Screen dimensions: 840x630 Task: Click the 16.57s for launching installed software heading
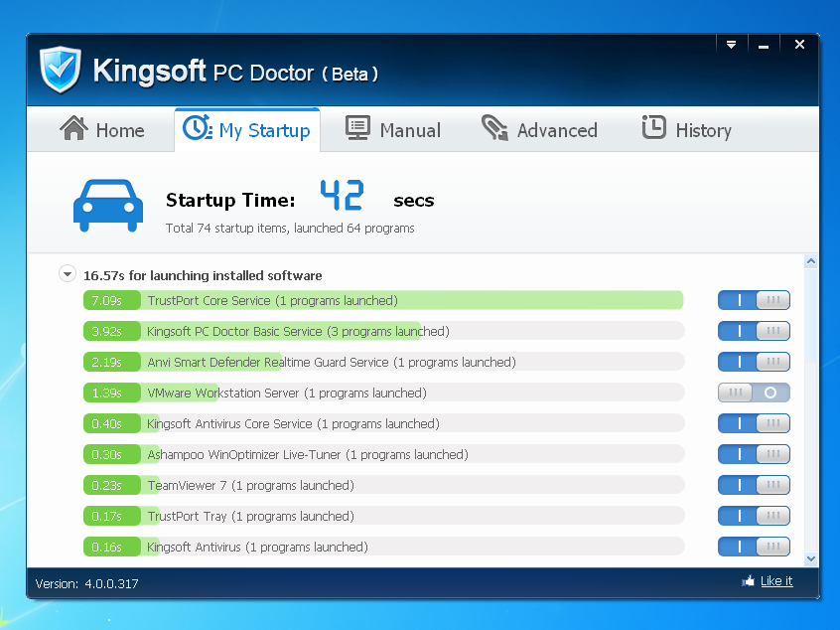203,275
